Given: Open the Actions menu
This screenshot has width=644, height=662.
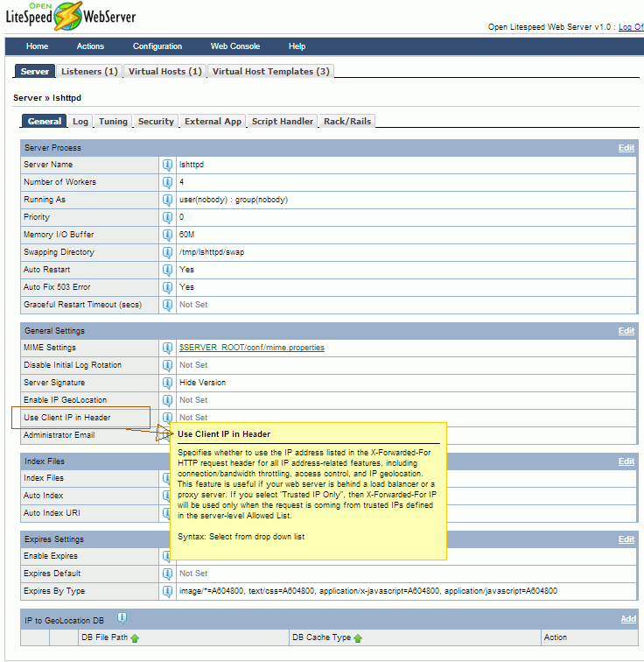Looking at the screenshot, I should pyautogui.click(x=90, y=46).
